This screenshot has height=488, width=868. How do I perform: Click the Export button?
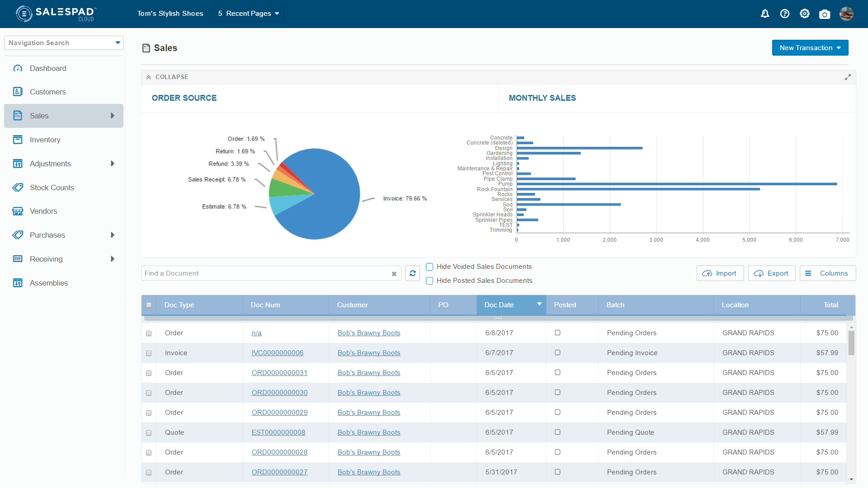[x=772, y=273]
